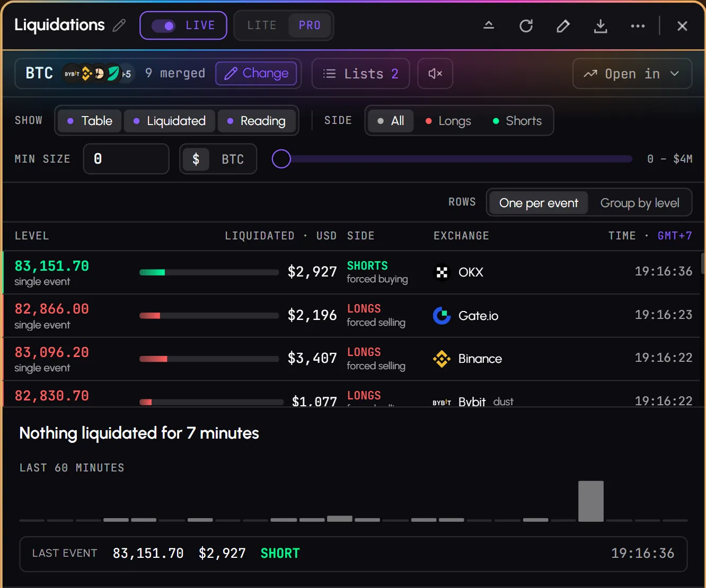
Task: Select BTC as min size unit
Action: [233, 159]
